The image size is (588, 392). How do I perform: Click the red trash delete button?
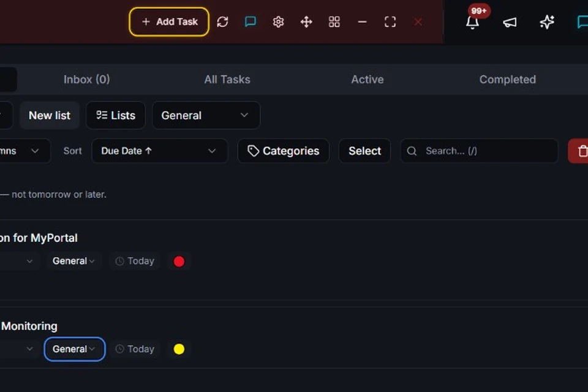point(578,151)
